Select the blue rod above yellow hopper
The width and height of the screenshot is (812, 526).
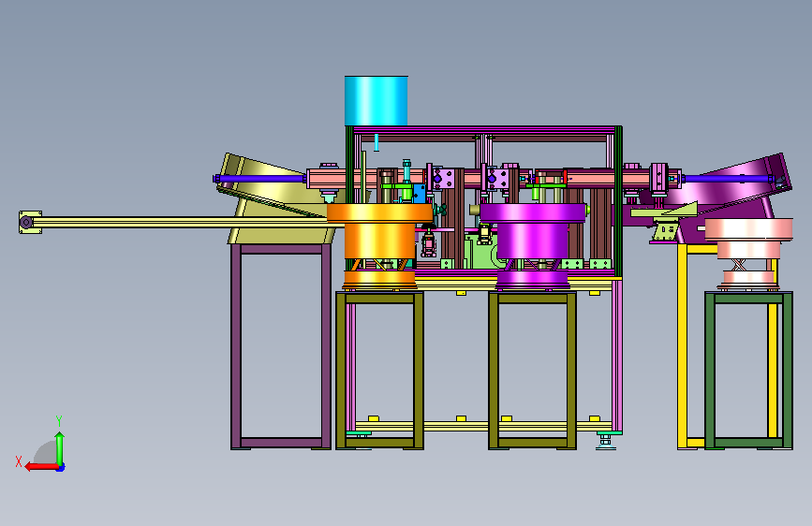pos(258,179)
